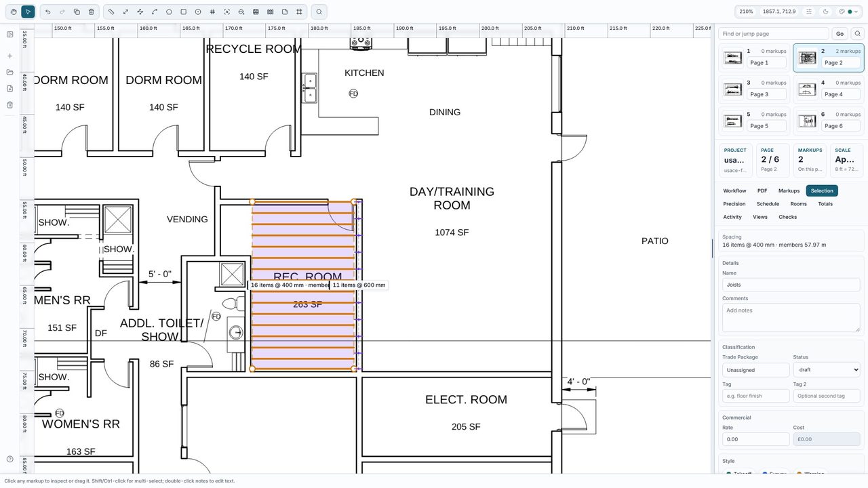This screenshot has width=868, height=488.
Task: Choose the circle count tool
Action: 198,12
